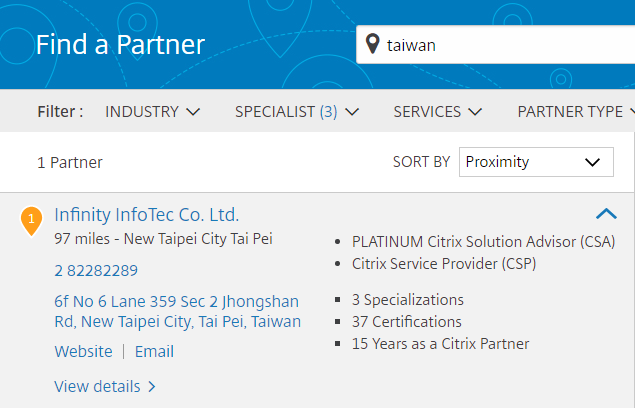This screenshot has width=635, height=408.
Task: Click the Specialist filter chevron arrow
Action: pos(352,112)
